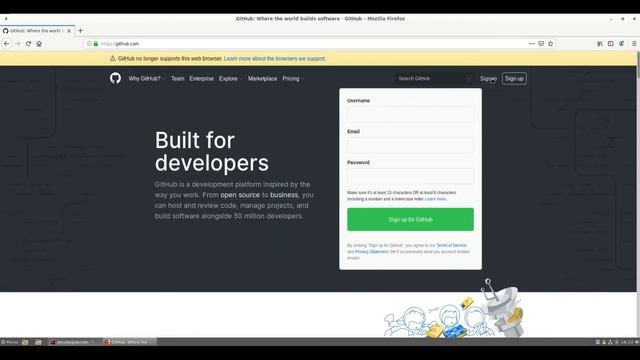This screenshot has height=360, width=640.
Task: Open the Firefox Library icon
Action: (x=600, y=44)
